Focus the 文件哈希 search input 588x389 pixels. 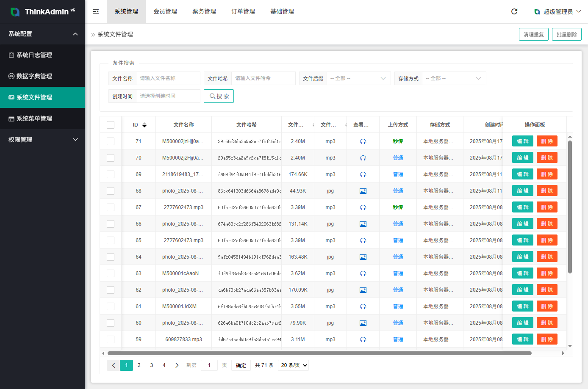(263, 78)
